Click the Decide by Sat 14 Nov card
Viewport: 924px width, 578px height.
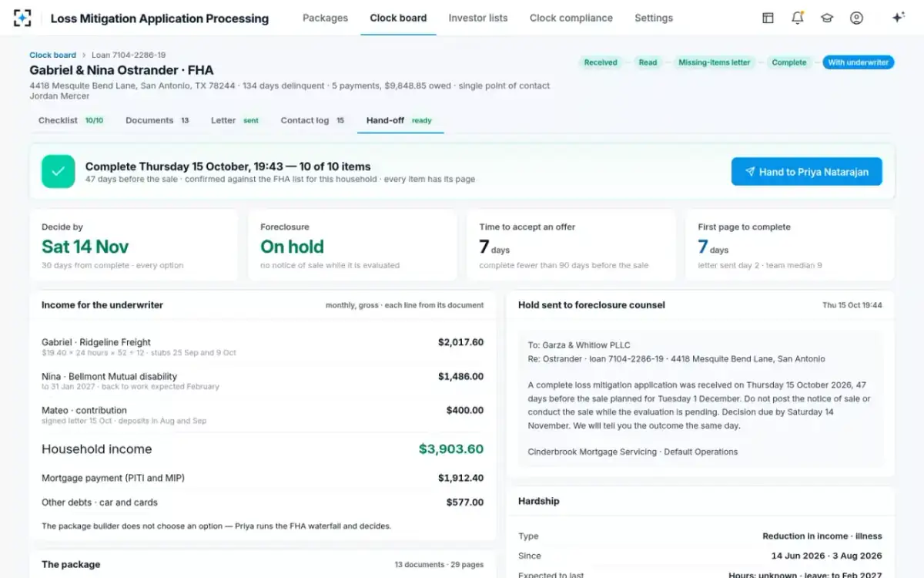point(134,245)
